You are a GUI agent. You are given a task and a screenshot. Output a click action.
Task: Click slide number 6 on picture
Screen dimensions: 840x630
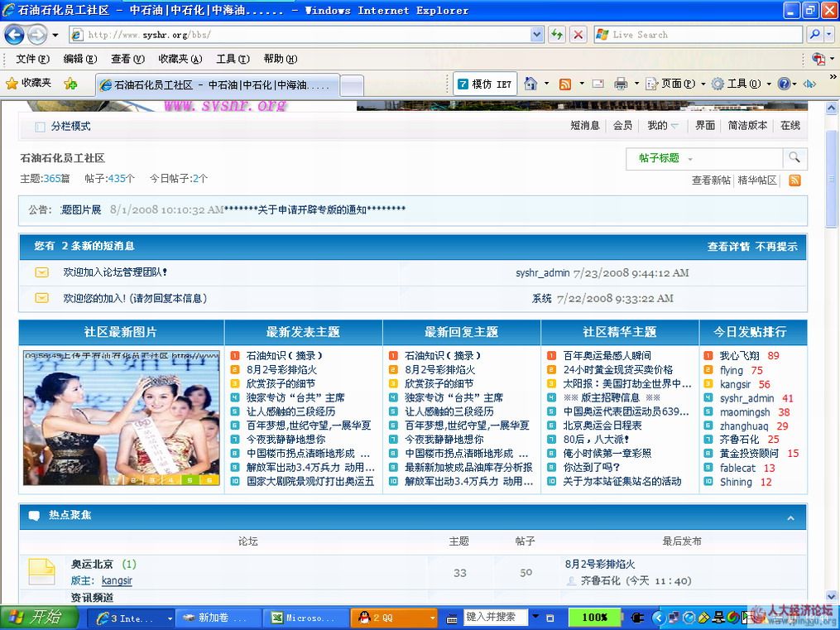tap(209, 480)
